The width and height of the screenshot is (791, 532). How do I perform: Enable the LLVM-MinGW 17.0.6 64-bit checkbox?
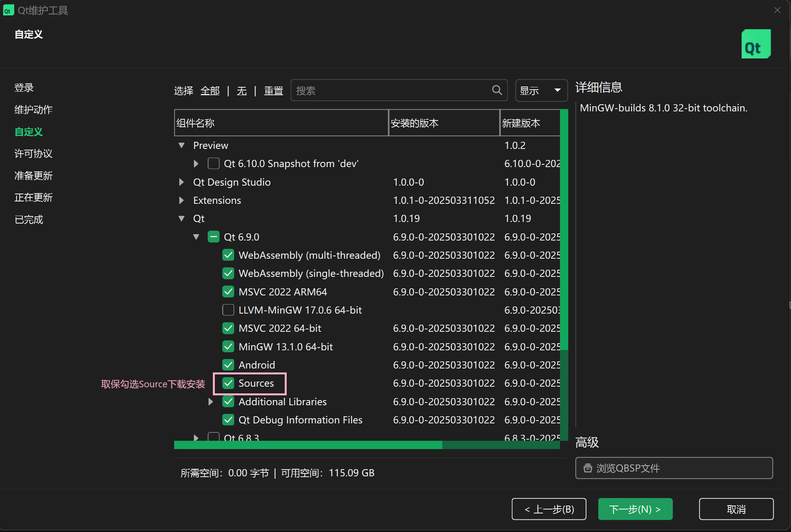tap(228, 310)
